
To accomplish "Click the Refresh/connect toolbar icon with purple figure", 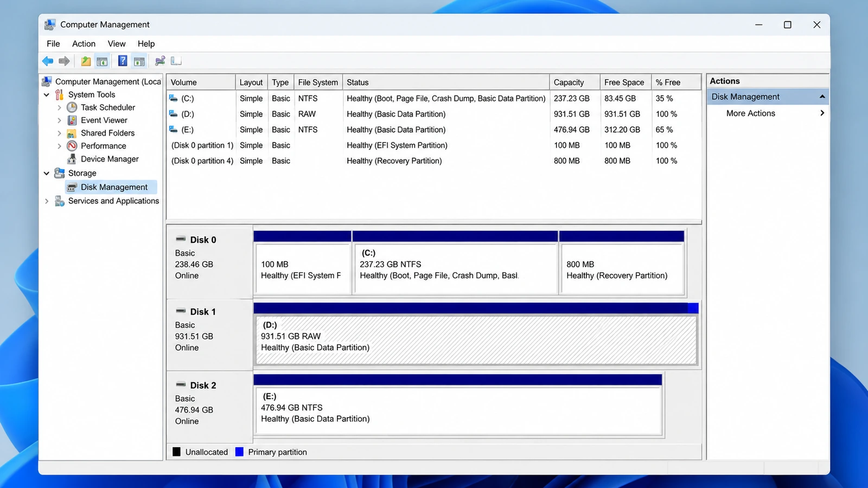I will pyautogui.click(x=160, y=61).
